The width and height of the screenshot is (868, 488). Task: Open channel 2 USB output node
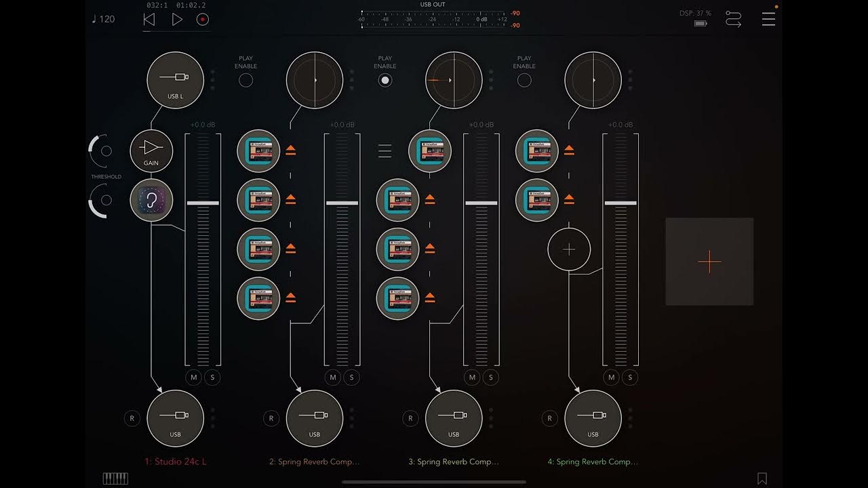tap(315, 418)
